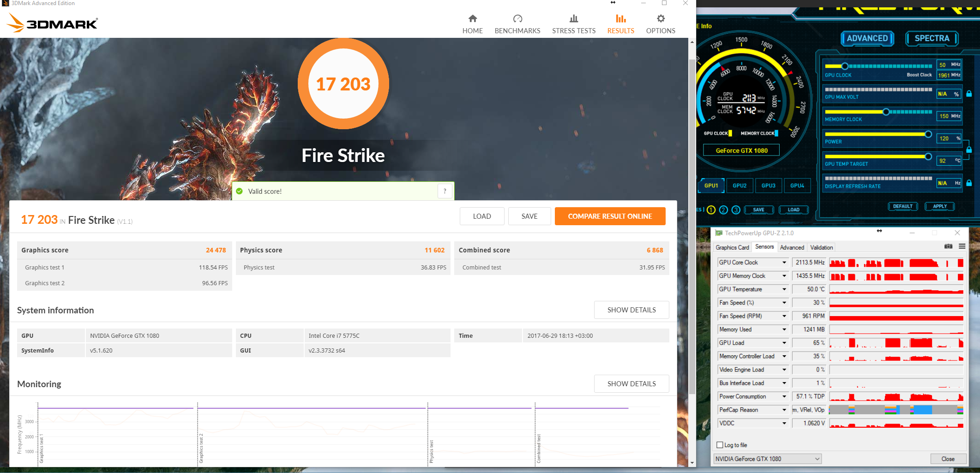Open the Power Consumption sensor dropdown
Screen dimensions: 980x473
click(x=784, y=396)
